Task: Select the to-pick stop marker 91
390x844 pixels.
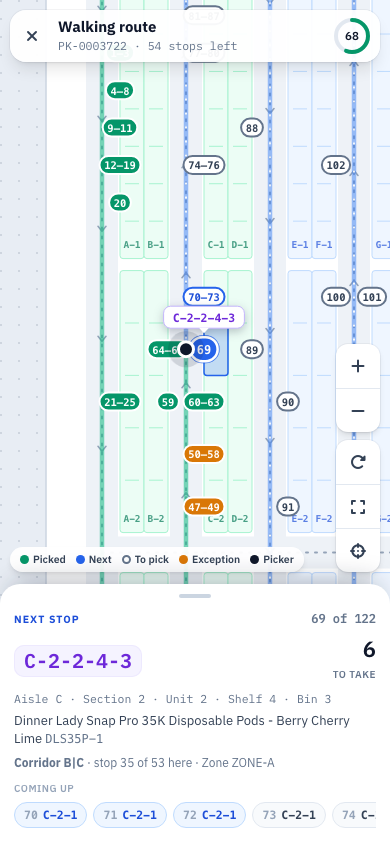Action: tap(288, 507)
